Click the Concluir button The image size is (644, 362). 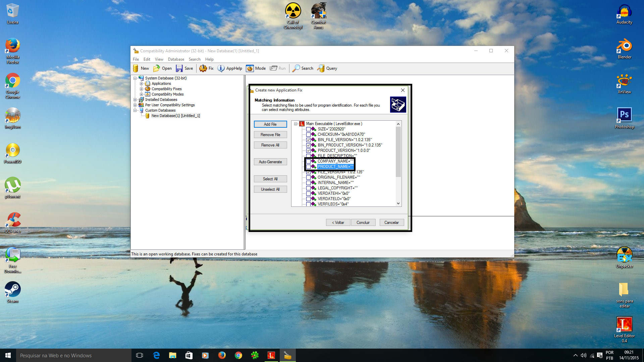click(363, 223)
